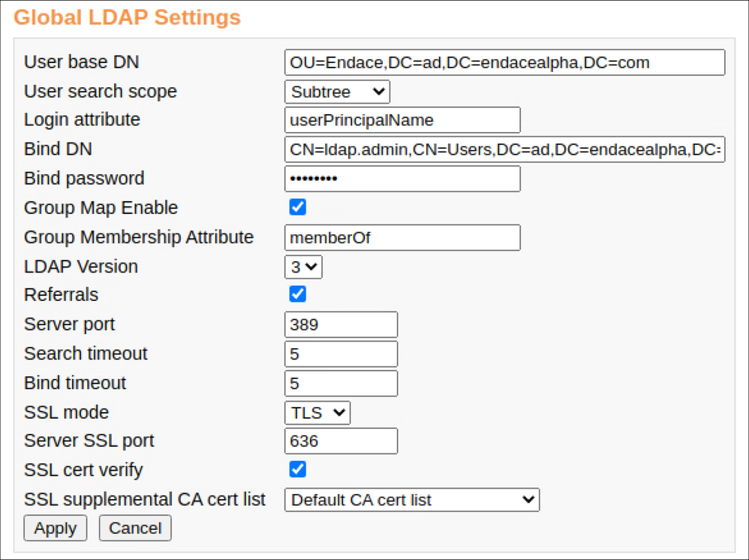Click the SSL cert verify label

(83, 471)
